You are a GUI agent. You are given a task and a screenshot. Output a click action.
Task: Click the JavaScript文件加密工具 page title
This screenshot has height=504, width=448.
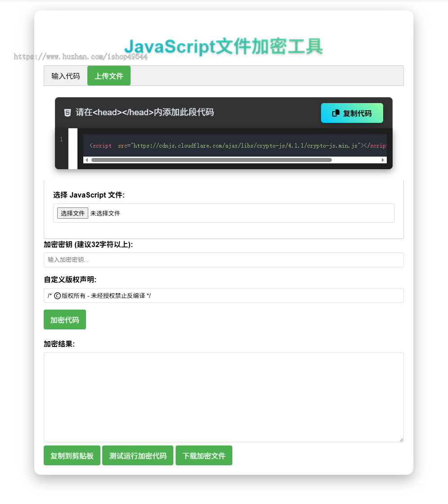(223, 46)
